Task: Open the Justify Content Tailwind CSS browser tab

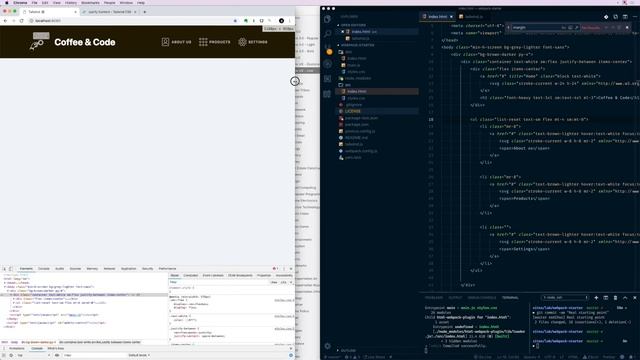Action: coord(109,12)
